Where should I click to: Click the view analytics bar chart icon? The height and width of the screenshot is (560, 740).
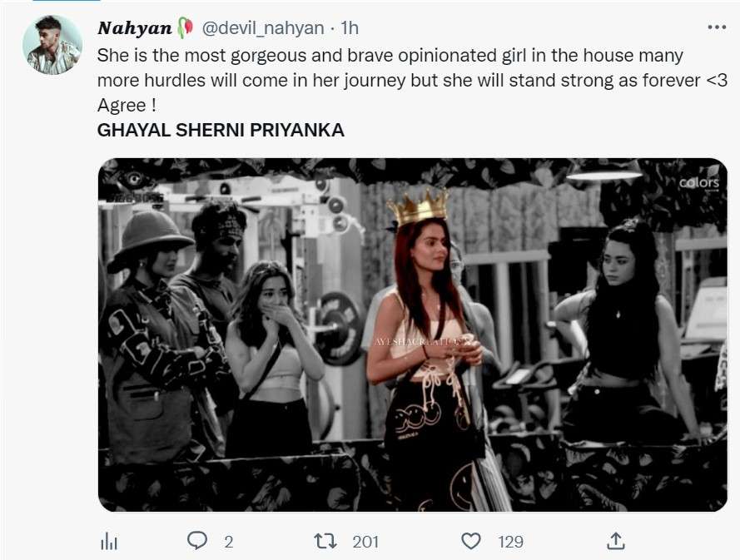(x=108, y=541)
